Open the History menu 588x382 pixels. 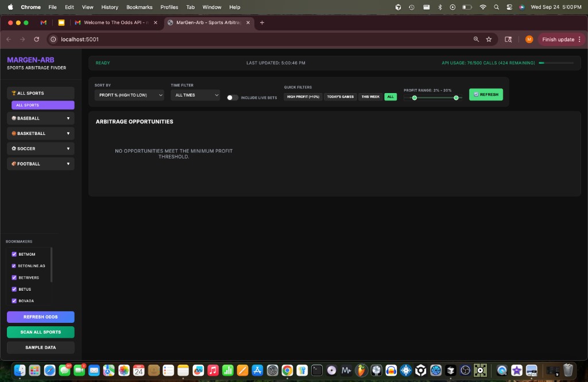tap(110, 7)
